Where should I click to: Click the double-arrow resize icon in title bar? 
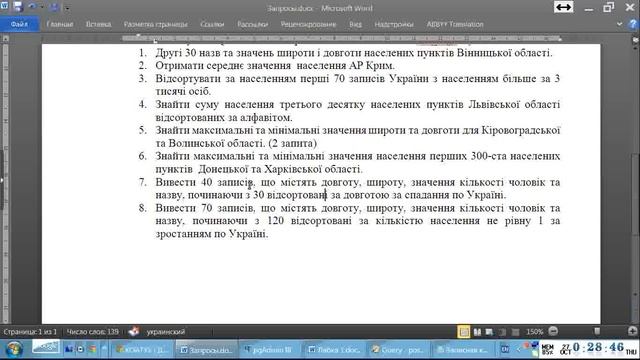564,7
